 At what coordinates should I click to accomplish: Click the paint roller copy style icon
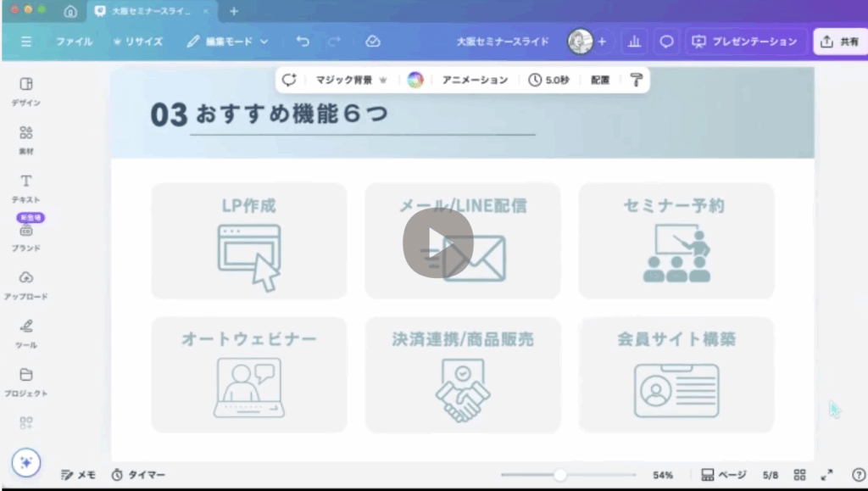point(636,80)
